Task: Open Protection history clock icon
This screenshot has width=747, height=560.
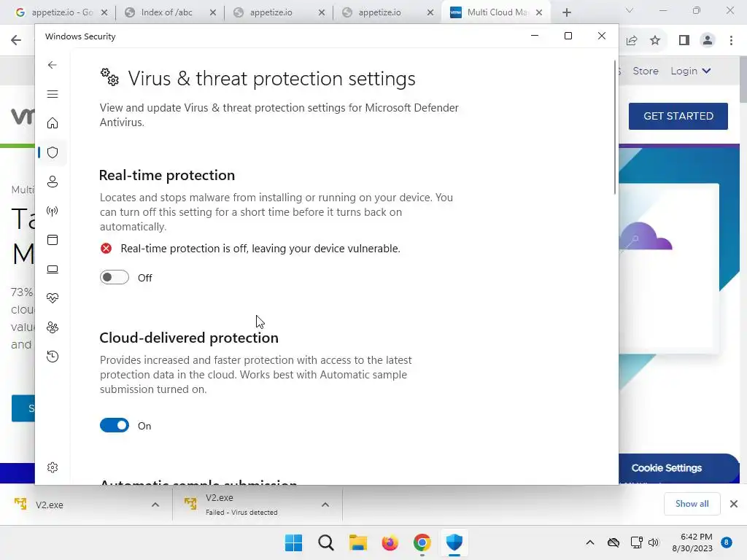Action: [53, 357]
